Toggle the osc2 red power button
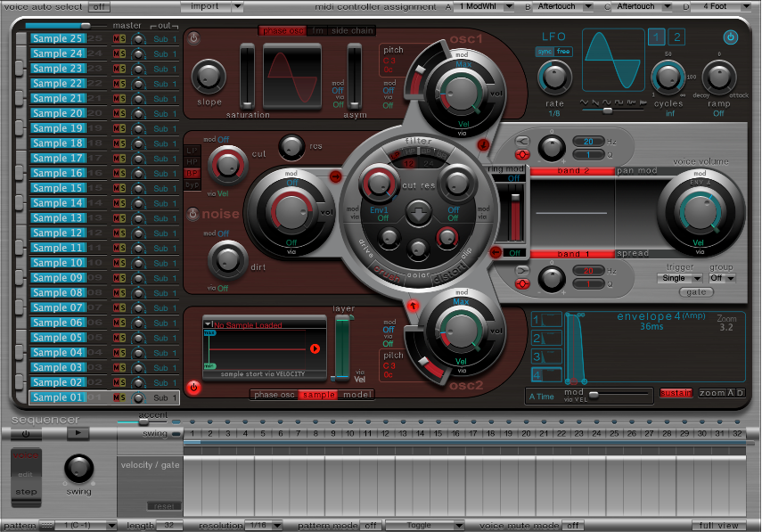The width and height of the screenshot is (762, 532). pos(193,388)
